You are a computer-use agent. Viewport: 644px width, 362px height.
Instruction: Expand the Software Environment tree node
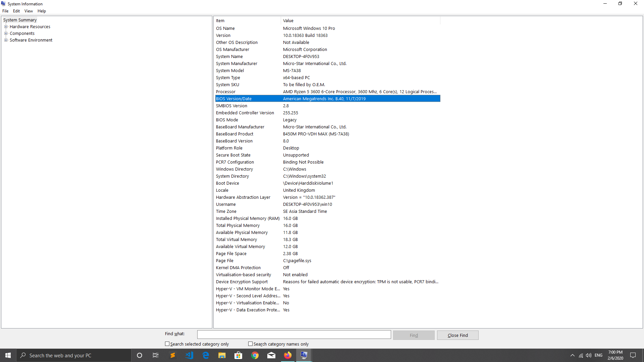click(x=6, y=40)
